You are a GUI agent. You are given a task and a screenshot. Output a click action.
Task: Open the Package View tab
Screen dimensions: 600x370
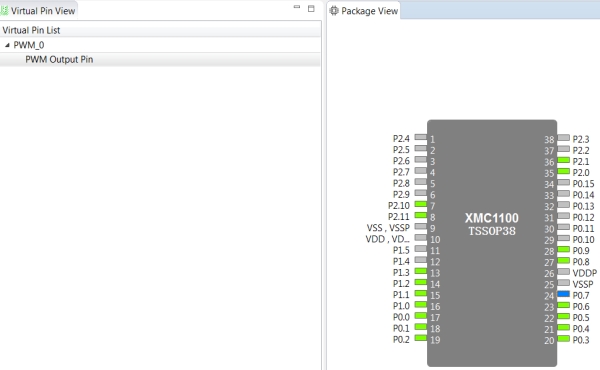[x=365, y=11]
